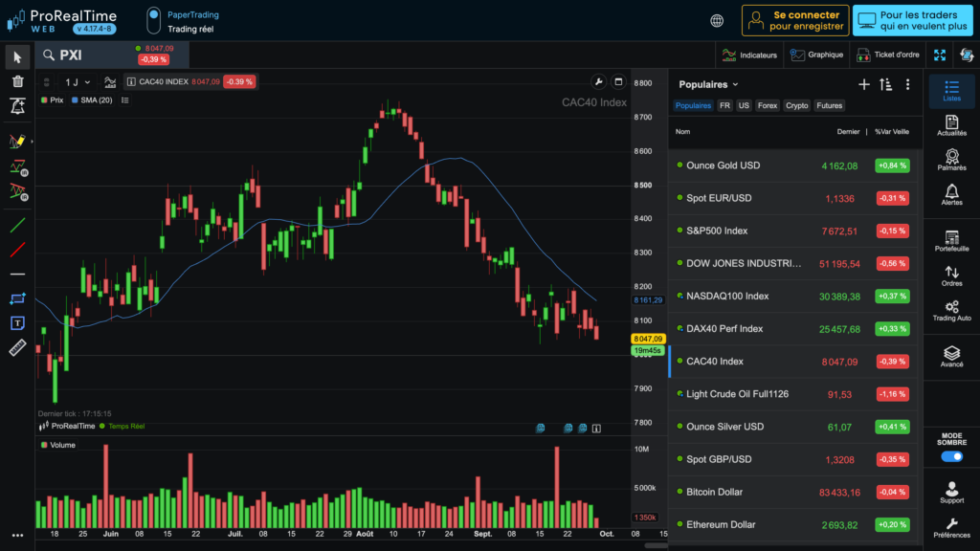Select the Forex filter tab
Image resolution: width=980 pixels, height=551 pixels.
tap(768, 105)
